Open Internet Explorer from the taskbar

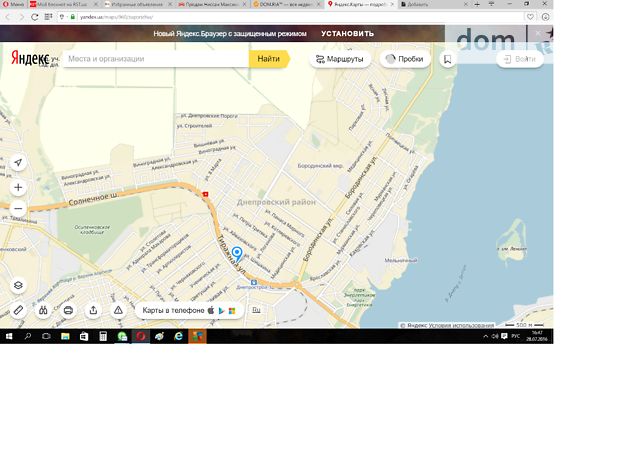[178, 336]
